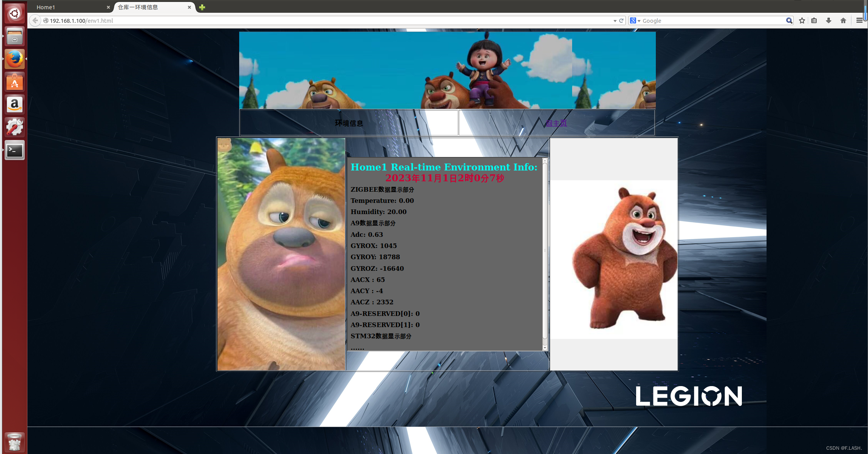The image size is (868, 454).
Task: Click the search magnifier icon
Action: (x=789, y=21)
